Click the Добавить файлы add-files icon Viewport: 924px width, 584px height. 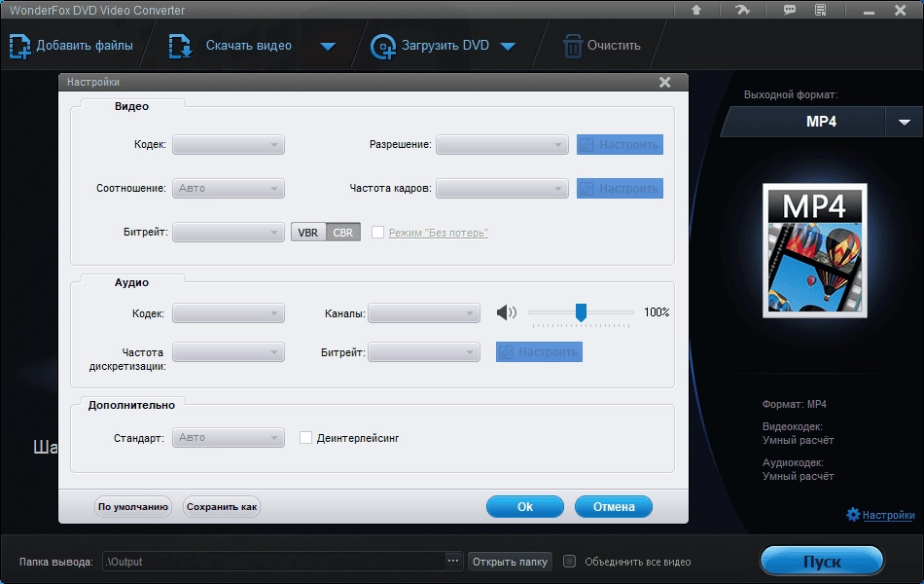point(20,46)
